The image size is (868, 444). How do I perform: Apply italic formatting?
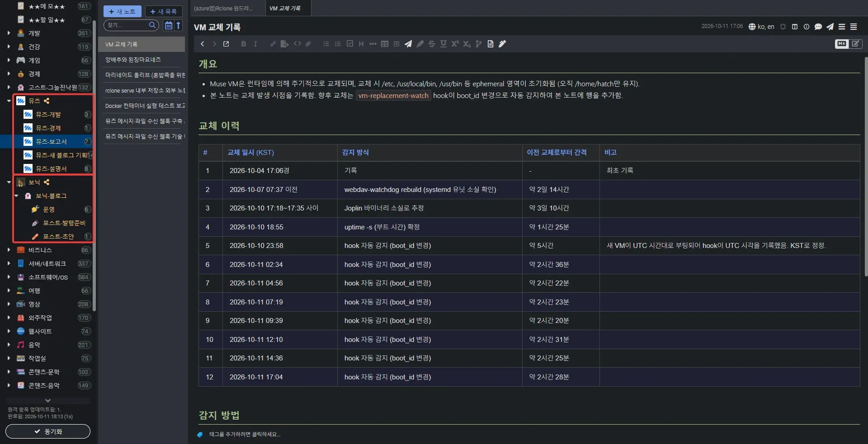(x=255, y=44)
